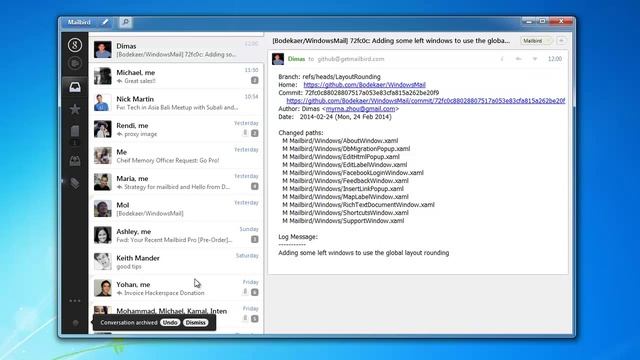Viewport: 640px width, 360px height.
Task: Click message count badge on Mohammad row
Action: pos(255,319)
